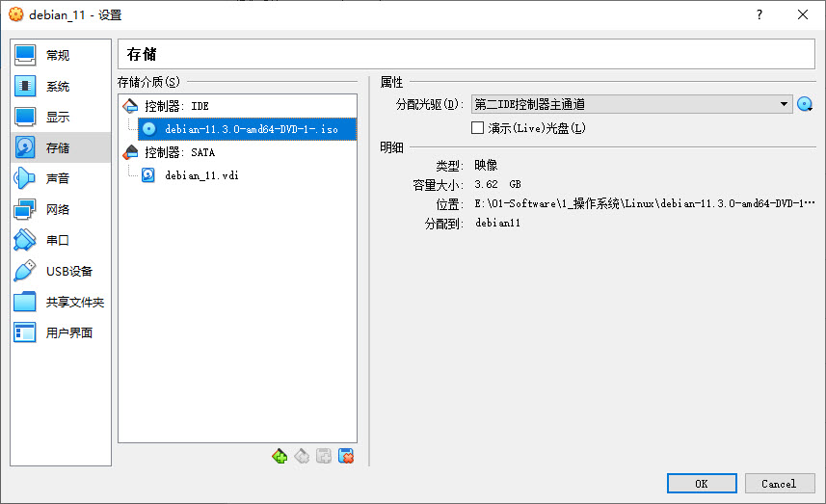Click the 3.62 GB size value

click(497, 184)
